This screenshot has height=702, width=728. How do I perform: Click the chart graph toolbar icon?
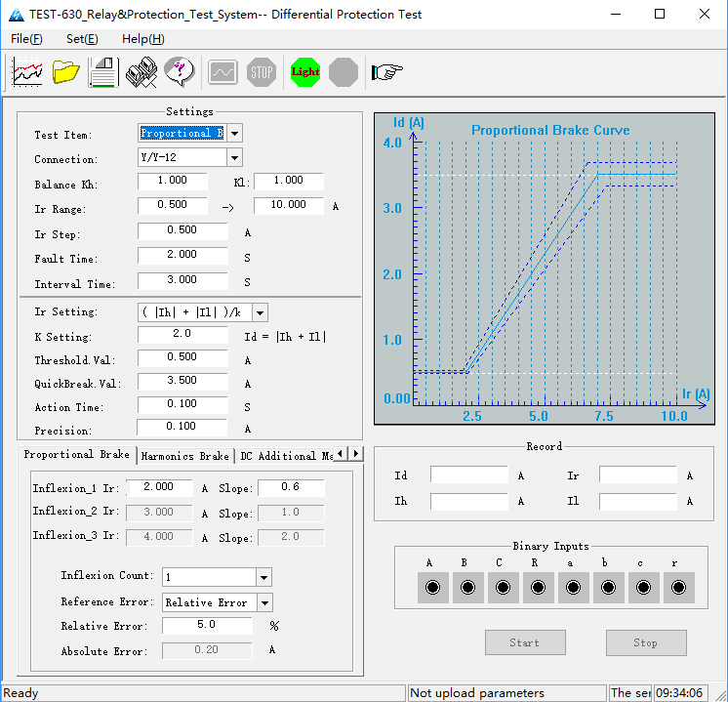tap(27, 72)
